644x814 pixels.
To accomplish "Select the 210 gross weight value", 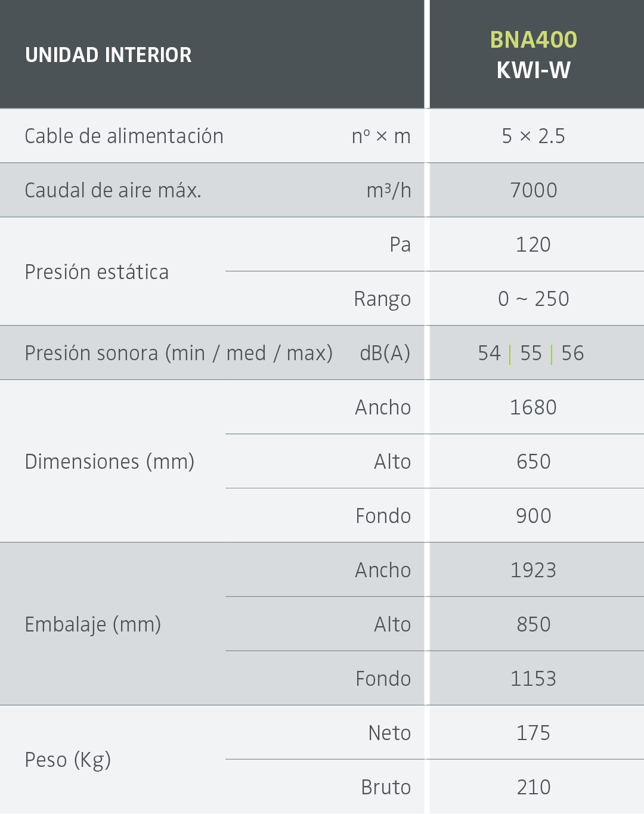I will (534, 787).
